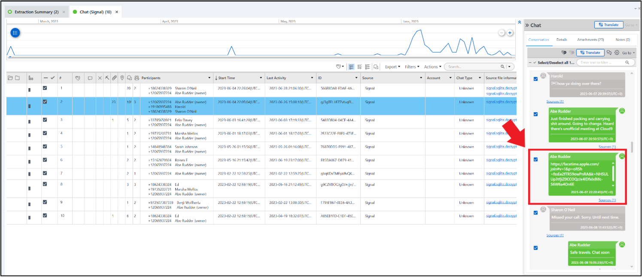
Task: Open the Filters dropdown menu
Action: pyautogui.click(x=412, y=67)
